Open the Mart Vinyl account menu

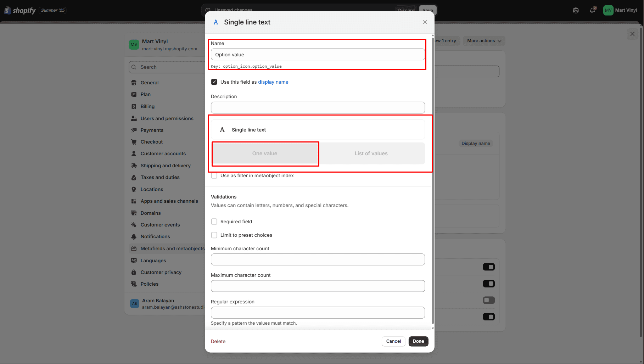tap(620, 10)
